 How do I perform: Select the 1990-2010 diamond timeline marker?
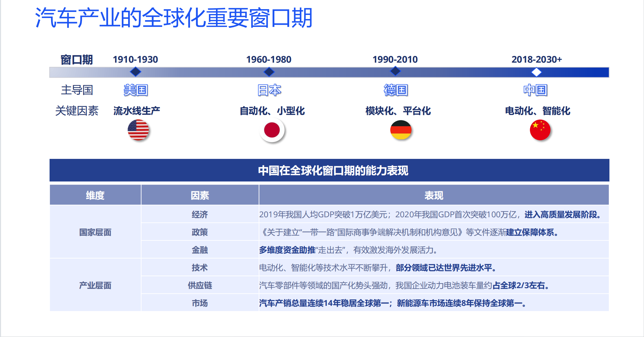395,71
